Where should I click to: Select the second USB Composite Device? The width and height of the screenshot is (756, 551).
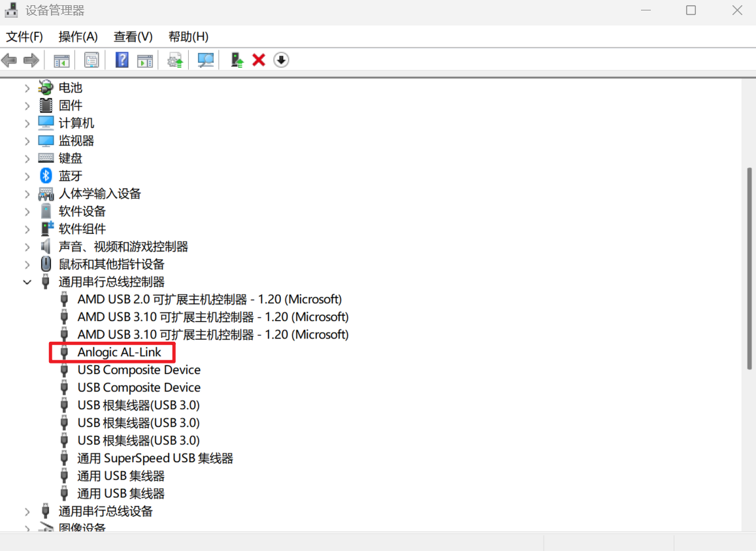pyautogui.click(x=139, y=388)
